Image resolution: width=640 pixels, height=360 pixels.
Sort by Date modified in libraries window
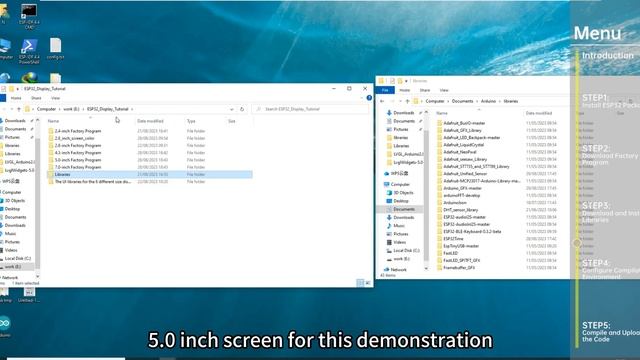point(539,113)
